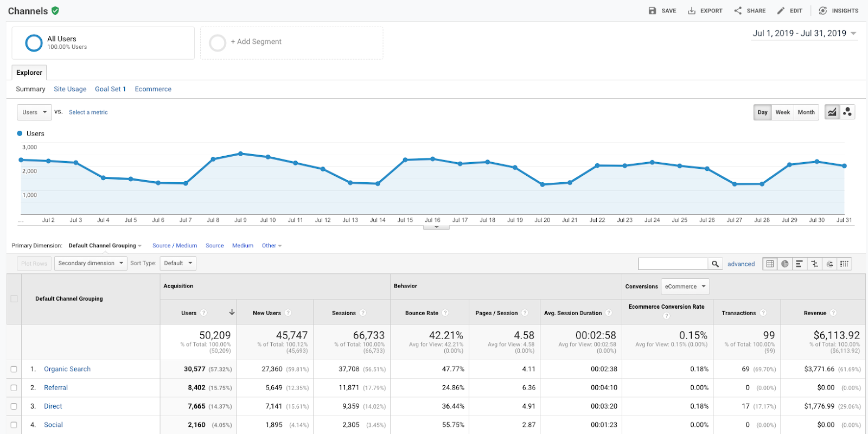Open the Organic Search channel link
The image size is (868, 434).
(x=67, y=369)
